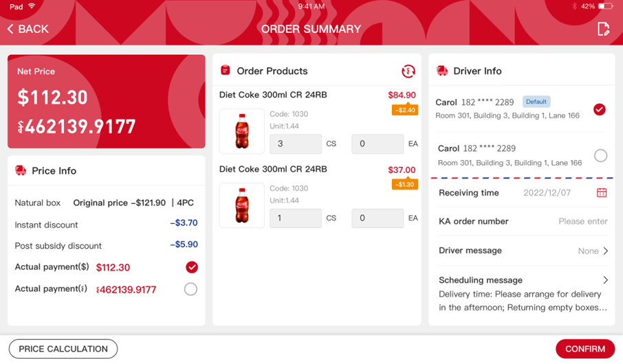
Task: Choose Actual payment in riel option
Action: coord(190,289)
